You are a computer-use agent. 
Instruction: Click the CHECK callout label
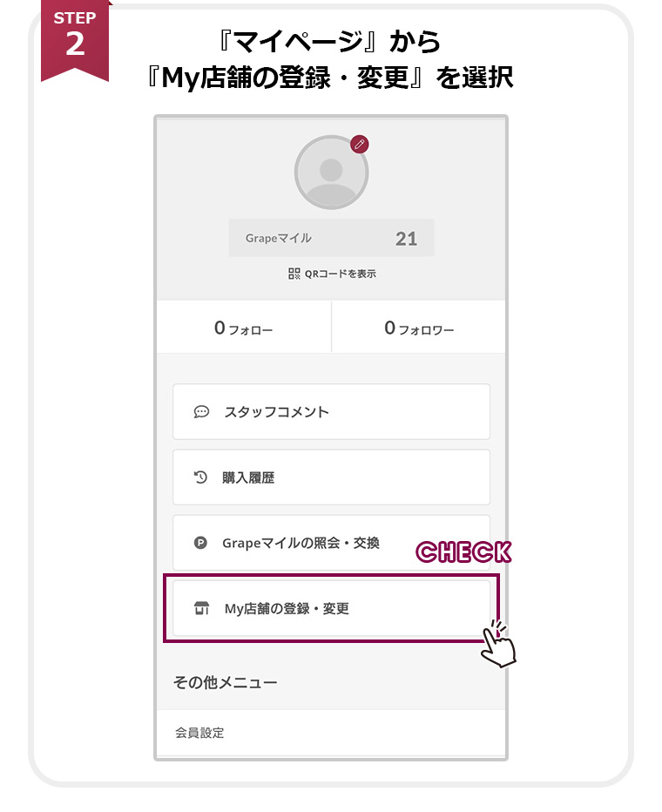[463, 552]
